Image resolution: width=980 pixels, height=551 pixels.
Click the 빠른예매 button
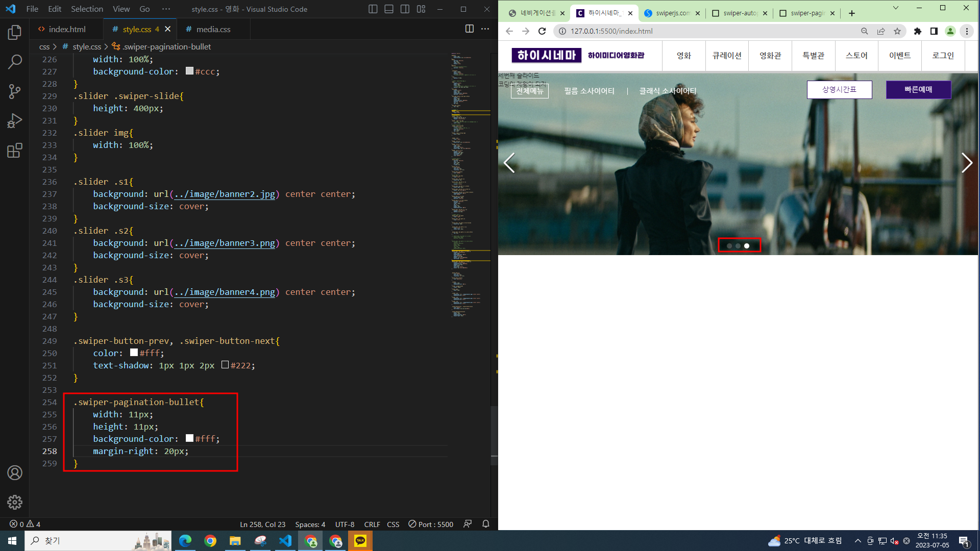[918, 89]
